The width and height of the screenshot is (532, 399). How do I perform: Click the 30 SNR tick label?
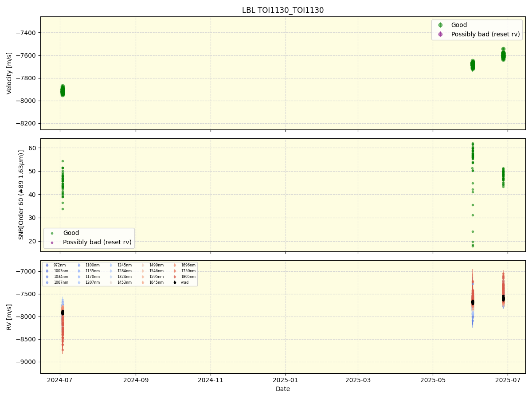[x=33, y=218]
